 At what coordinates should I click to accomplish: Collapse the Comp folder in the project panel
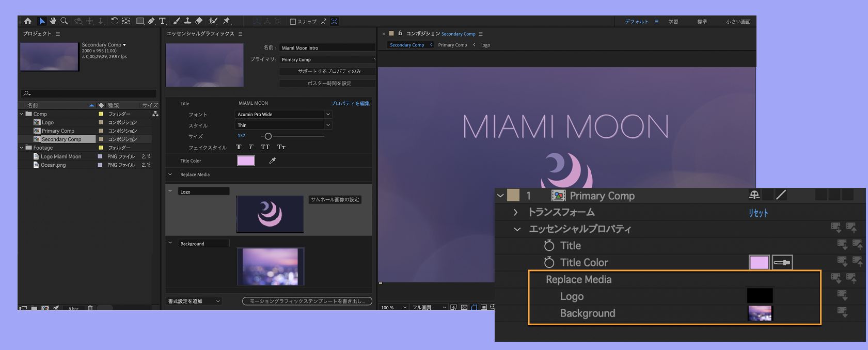click(x=21, y=114)
